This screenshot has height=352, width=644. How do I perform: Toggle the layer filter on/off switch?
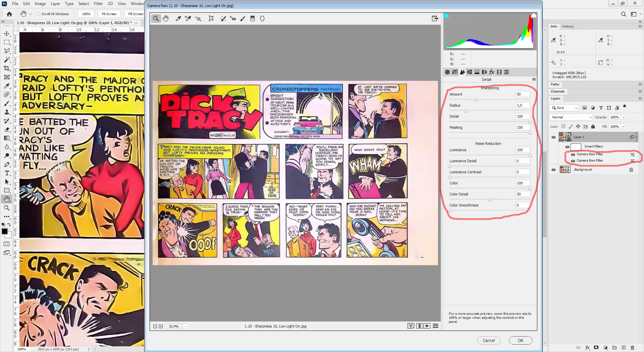(625, 107)
